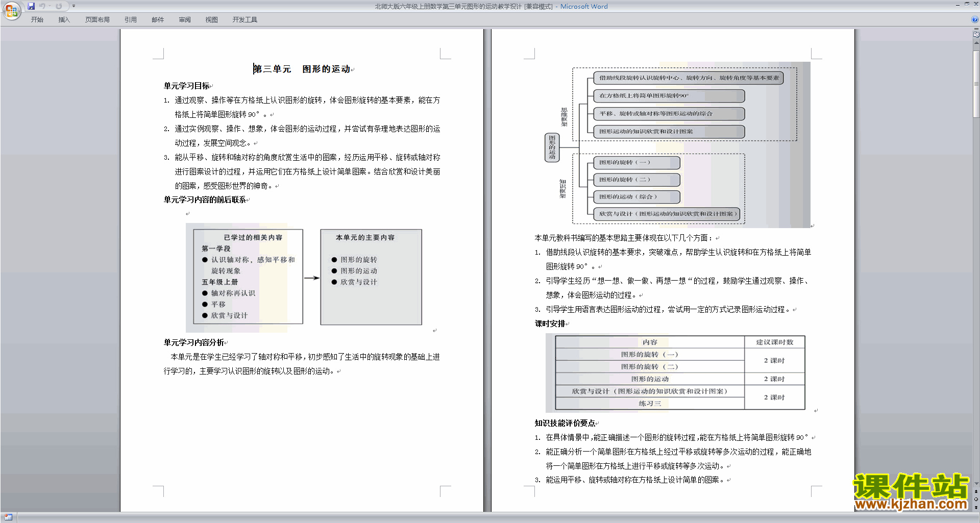980x523 pixels.
Task: Redo the last action
Action: pyautogui.click(x=59, y=6)
